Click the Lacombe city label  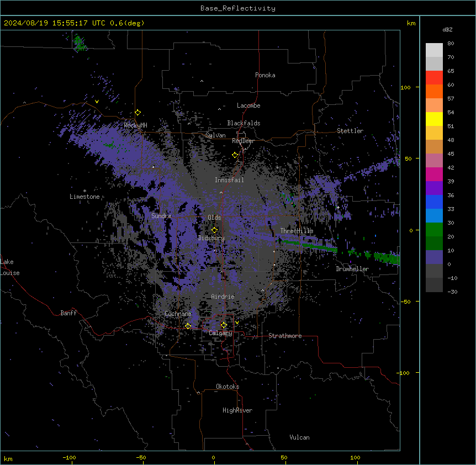[248, 105]
